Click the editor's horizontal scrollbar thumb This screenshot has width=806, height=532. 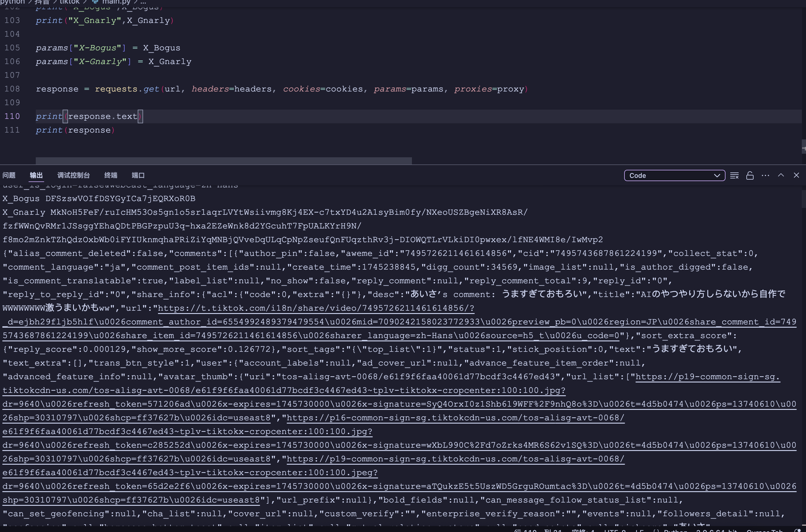[224, 161]
